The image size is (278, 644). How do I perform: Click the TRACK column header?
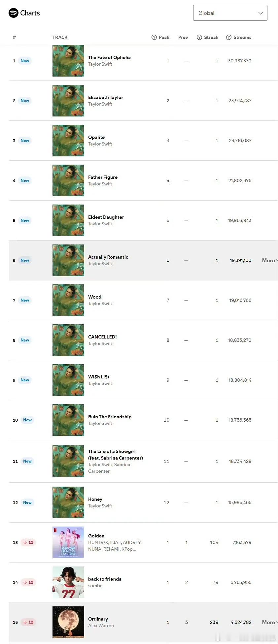tap(60, 37)
